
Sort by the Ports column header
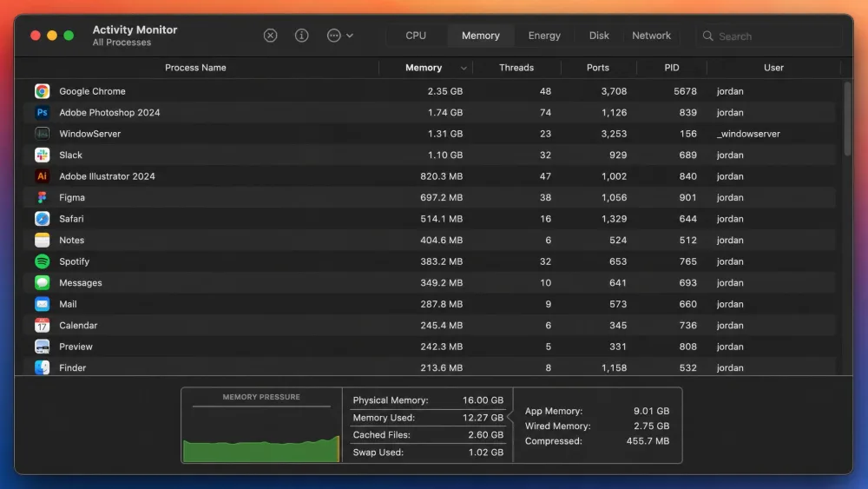[598, 68]
